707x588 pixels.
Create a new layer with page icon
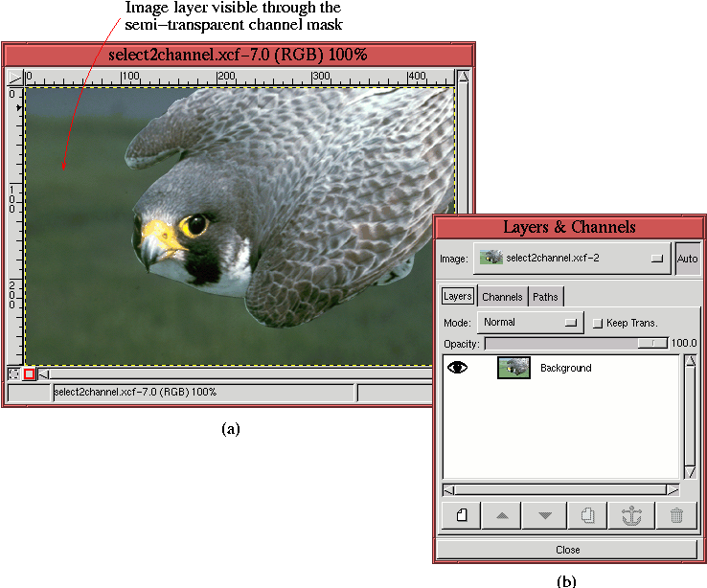(x=461, y=515)
